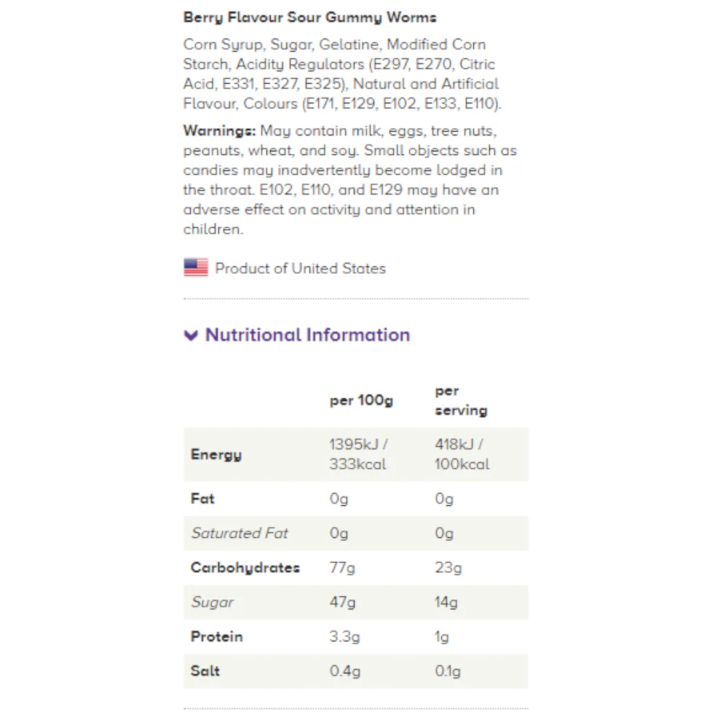Click the Nutritional Information heading
Viewport: 728px width, 728px height.
[x=307, y=335]
